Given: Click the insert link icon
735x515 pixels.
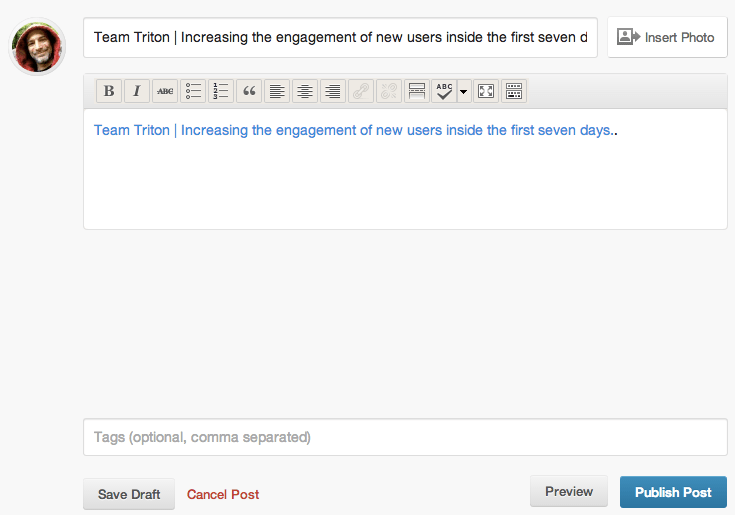Looking at the screenshot, I should click(x=361, y=91).
